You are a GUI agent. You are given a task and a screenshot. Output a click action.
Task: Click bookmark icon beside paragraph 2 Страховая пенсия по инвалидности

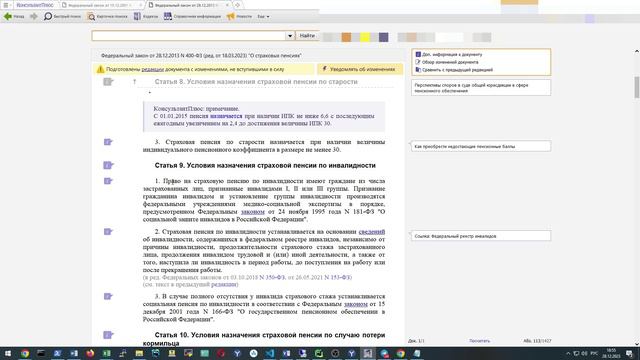(108, 231)
